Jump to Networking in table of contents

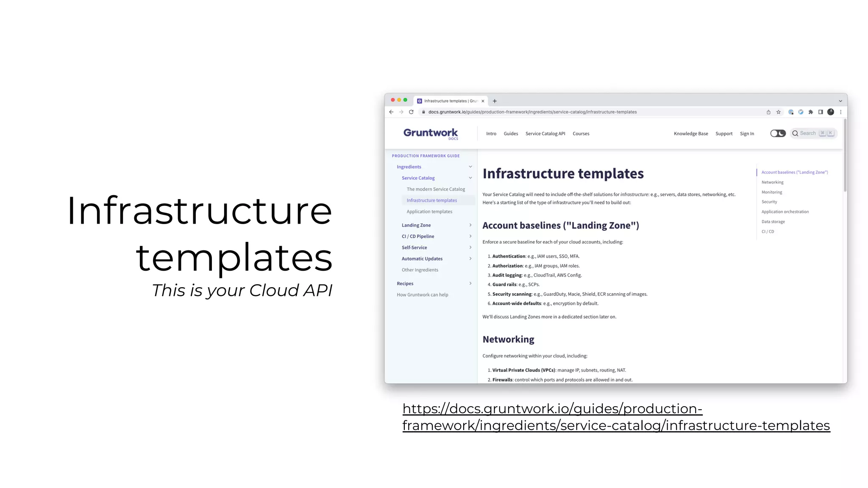772,182
